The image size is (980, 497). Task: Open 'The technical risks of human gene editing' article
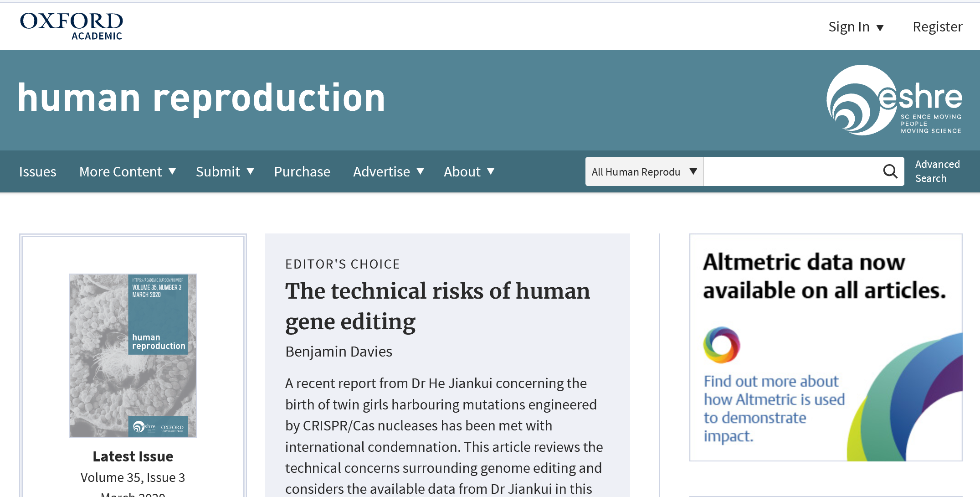437,306
